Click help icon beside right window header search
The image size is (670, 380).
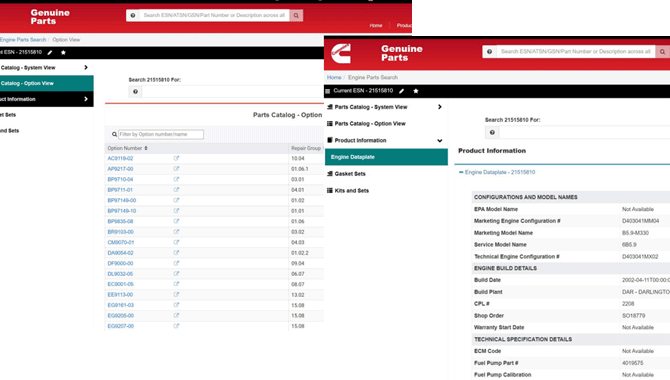(x=490, y=52)
